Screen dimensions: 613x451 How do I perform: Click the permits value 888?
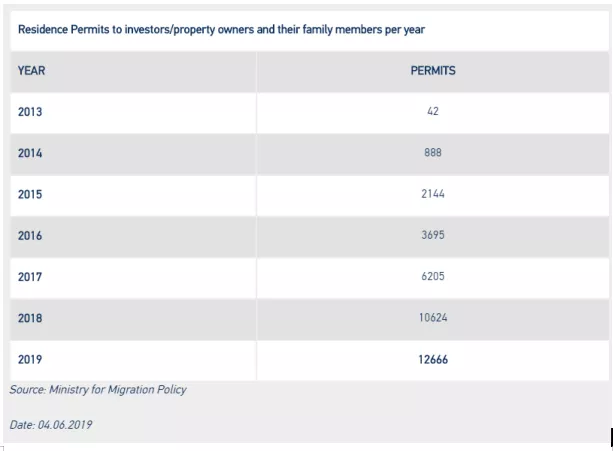click(433, 154)
